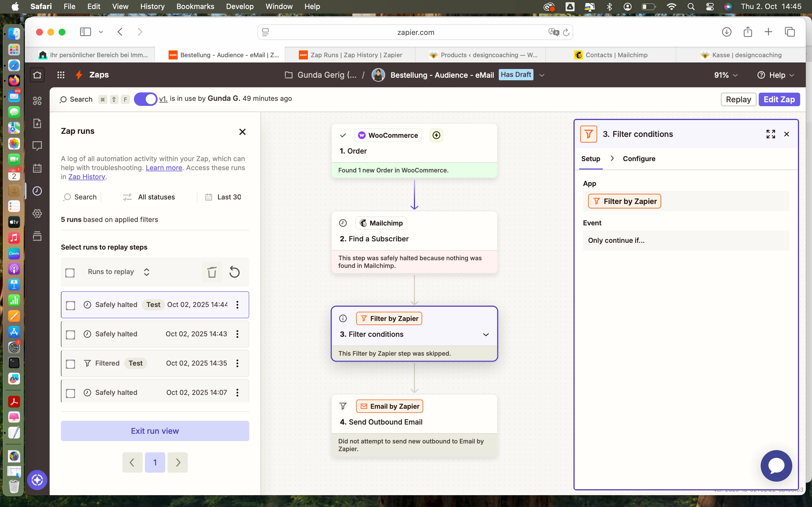This screenshot has width=812, height=507.
Task: Open three-dot menu for 14:43 run
Action: [237, 334]
